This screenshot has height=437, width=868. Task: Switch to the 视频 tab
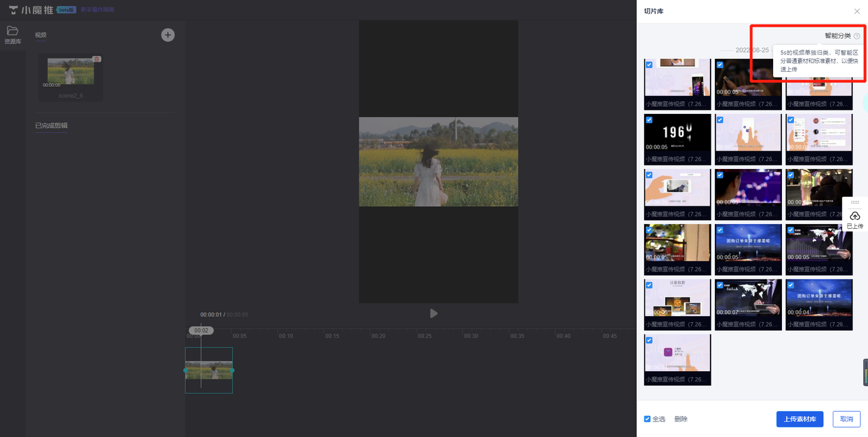tap(41, 35)
